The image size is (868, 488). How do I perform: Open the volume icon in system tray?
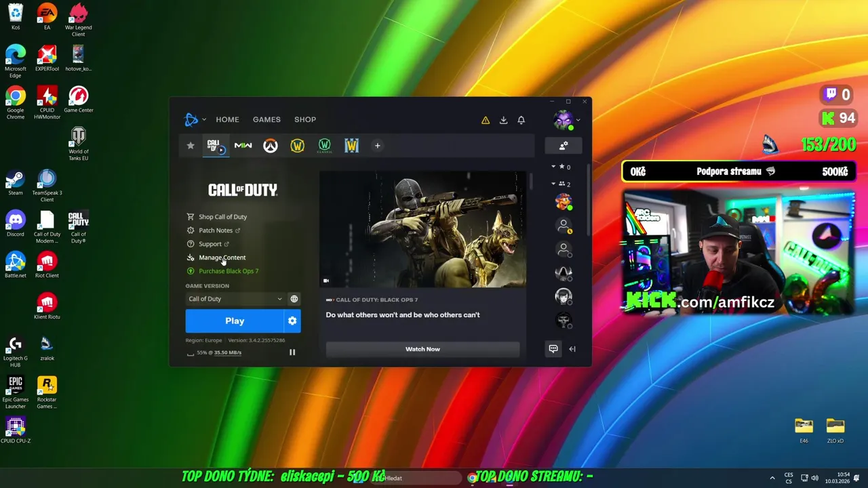coord(814,478)
